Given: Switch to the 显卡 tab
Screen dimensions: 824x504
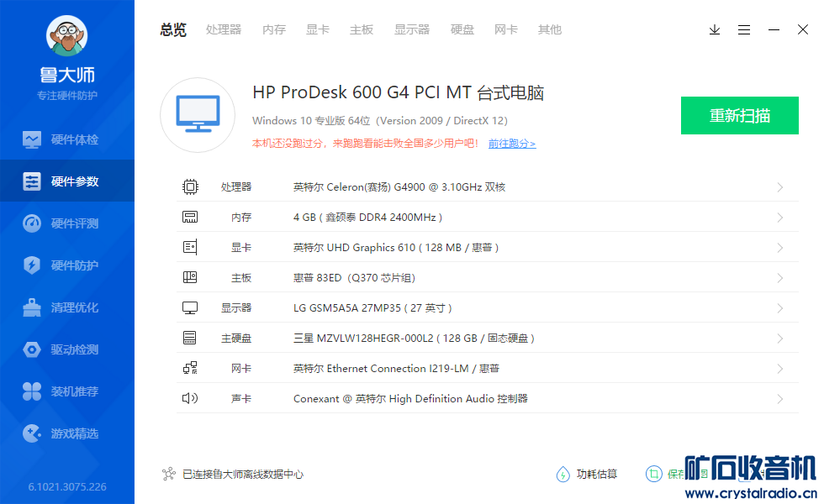Looking at the screenshot, I should pos(318,29).
